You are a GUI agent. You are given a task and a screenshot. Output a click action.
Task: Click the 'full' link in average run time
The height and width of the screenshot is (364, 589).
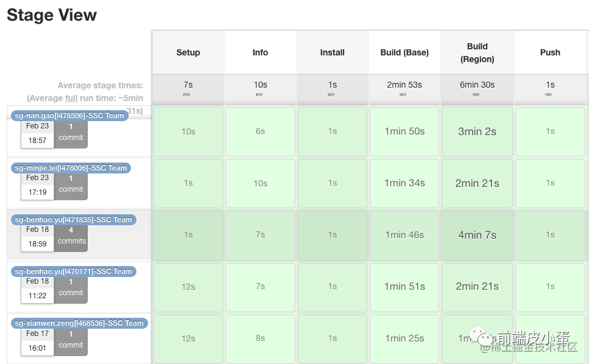tap(71, 98)
